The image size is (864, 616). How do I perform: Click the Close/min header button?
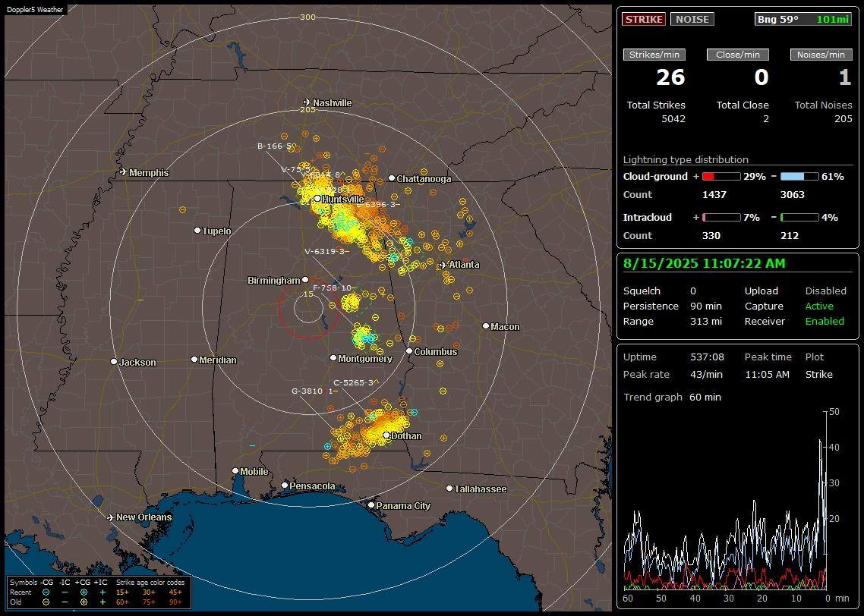738,55
